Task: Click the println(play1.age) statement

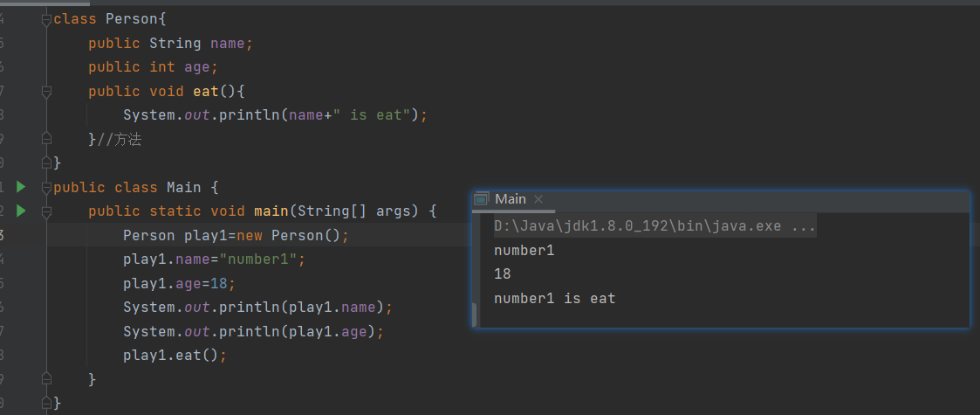Action: 253,331
